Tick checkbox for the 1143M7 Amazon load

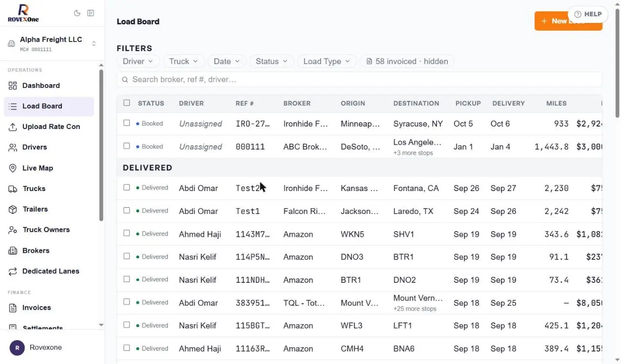click(x=127, y=233)
